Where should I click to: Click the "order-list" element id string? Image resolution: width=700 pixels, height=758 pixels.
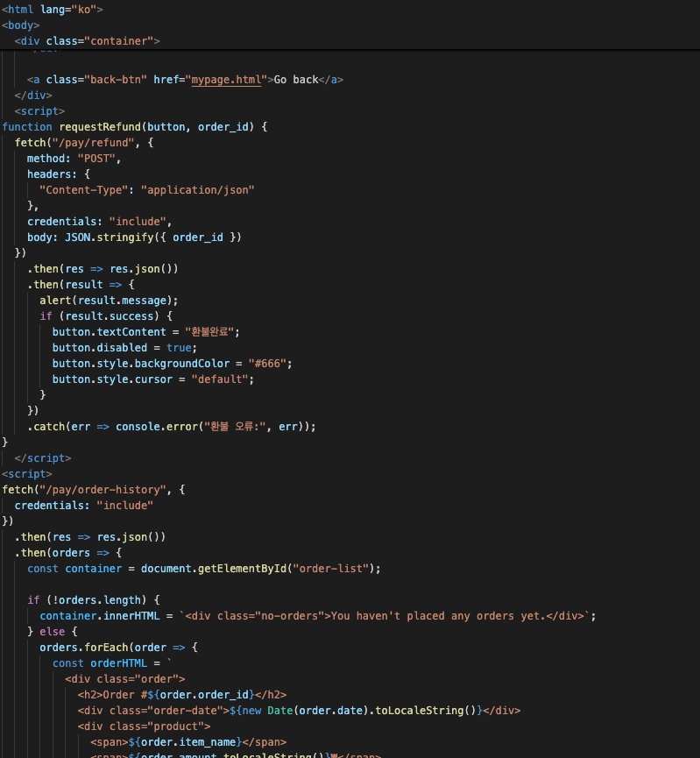337,569
